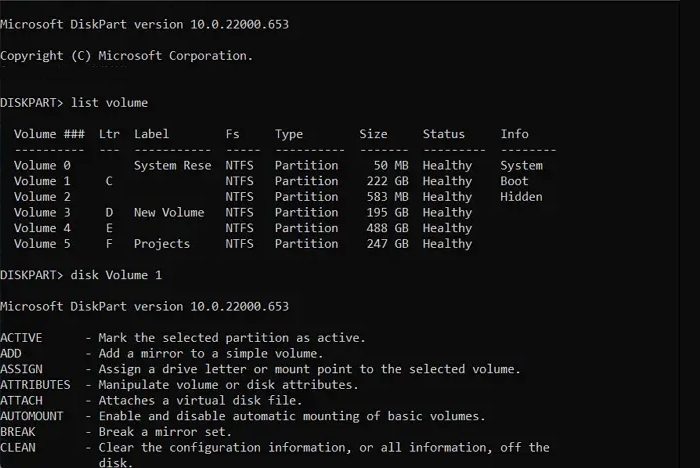Click the 'Copyright (C) Microsoft Corporation.' line
The image size is (700, 468).
click(126, 56)
